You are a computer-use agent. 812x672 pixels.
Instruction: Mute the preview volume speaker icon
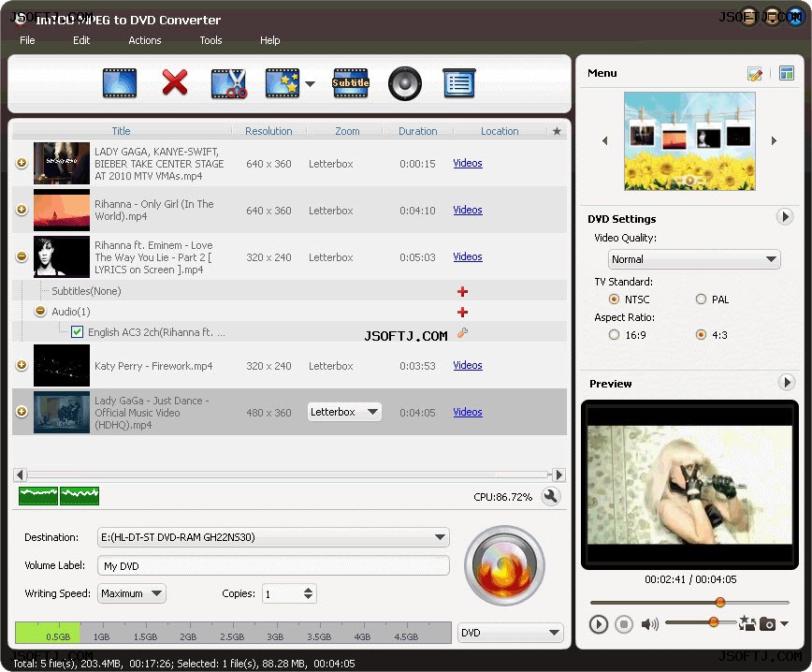click(x=650, y=624)
